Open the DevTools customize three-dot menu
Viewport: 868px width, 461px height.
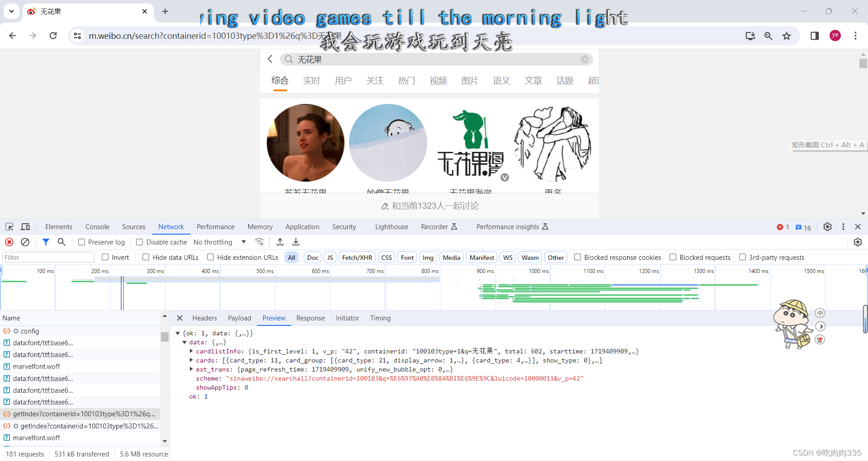[843, 227]
